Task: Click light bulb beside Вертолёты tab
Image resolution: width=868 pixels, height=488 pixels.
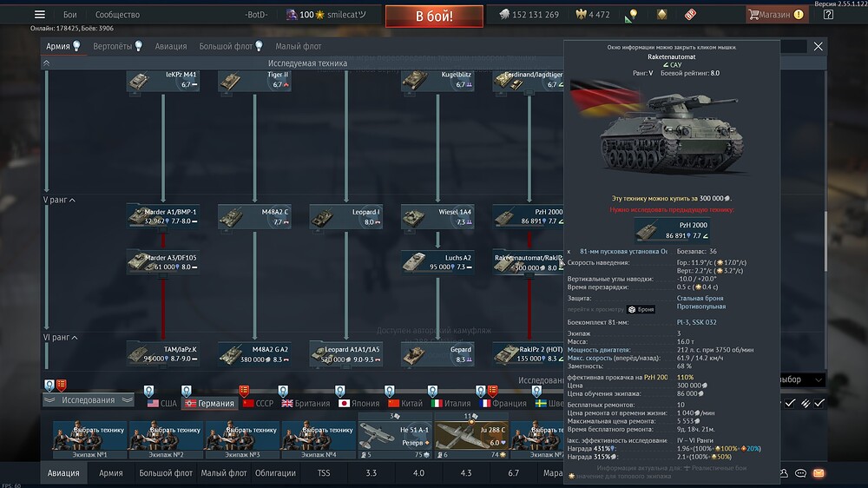Action: click(x=138, y=46)
